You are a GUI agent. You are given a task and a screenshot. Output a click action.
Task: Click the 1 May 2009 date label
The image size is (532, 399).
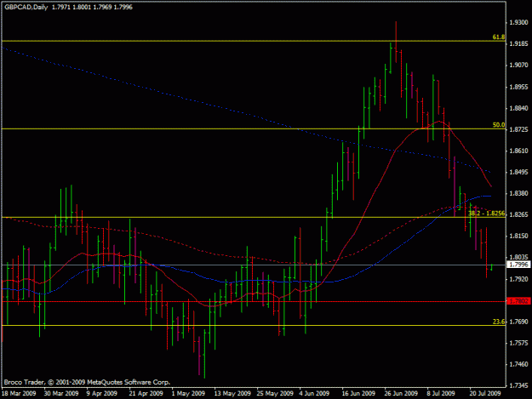click(x=188, y=393)
